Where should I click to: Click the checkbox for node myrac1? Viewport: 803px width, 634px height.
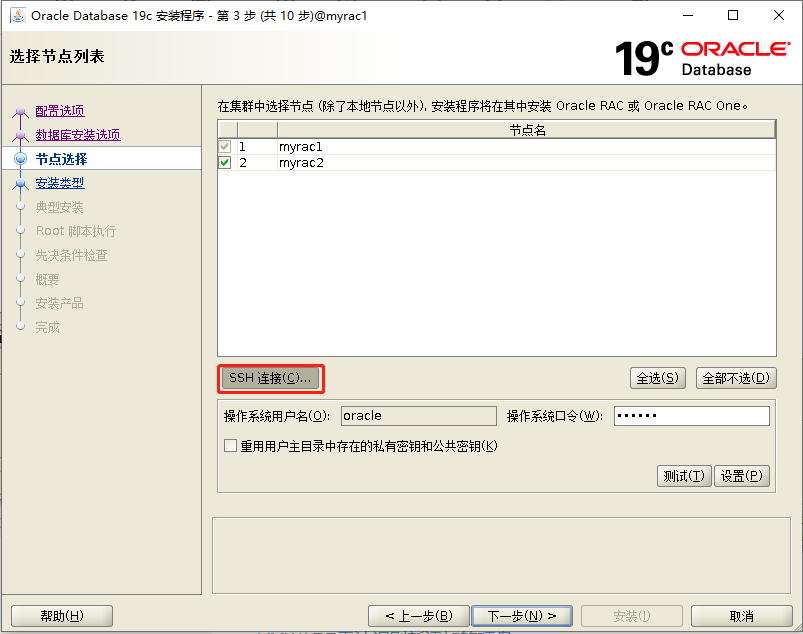click(225, 147)
